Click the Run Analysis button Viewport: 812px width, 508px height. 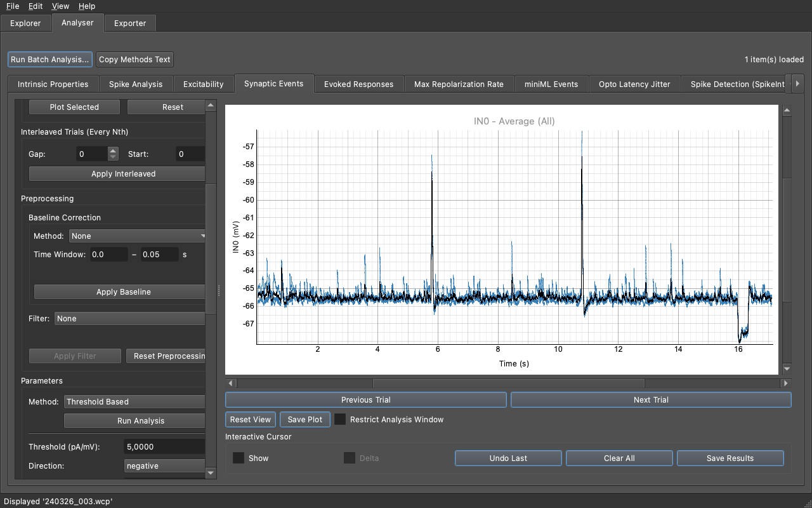(x=134, y=421)
